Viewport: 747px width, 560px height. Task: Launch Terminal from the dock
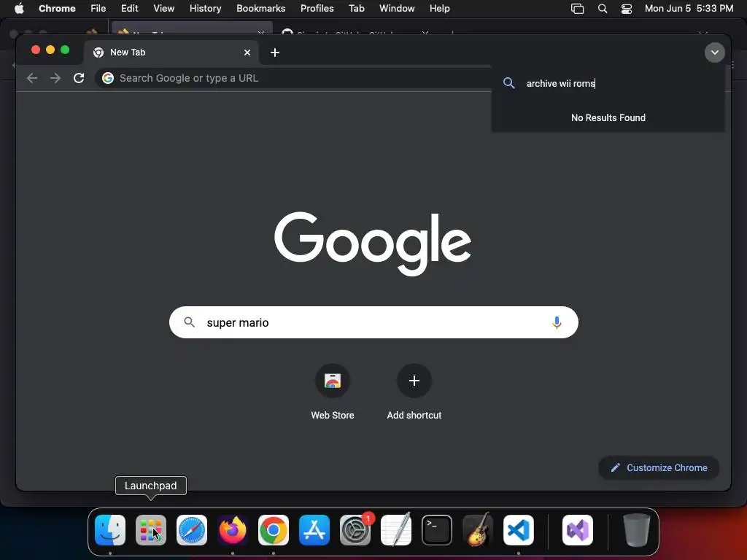(437, 530)
